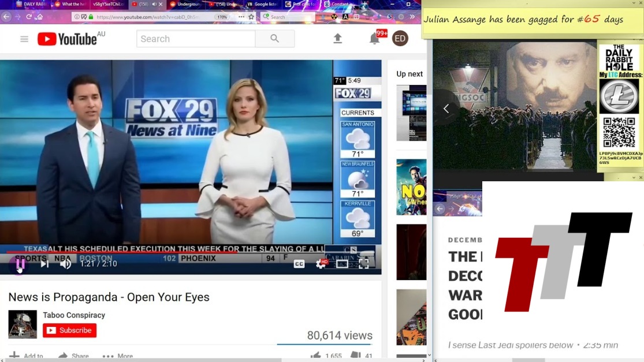This screenshot has height=362, width=644.
Task: Open the Taboo Conspiracy channel link
Action: pyautogui.click(x=74, y=315)
